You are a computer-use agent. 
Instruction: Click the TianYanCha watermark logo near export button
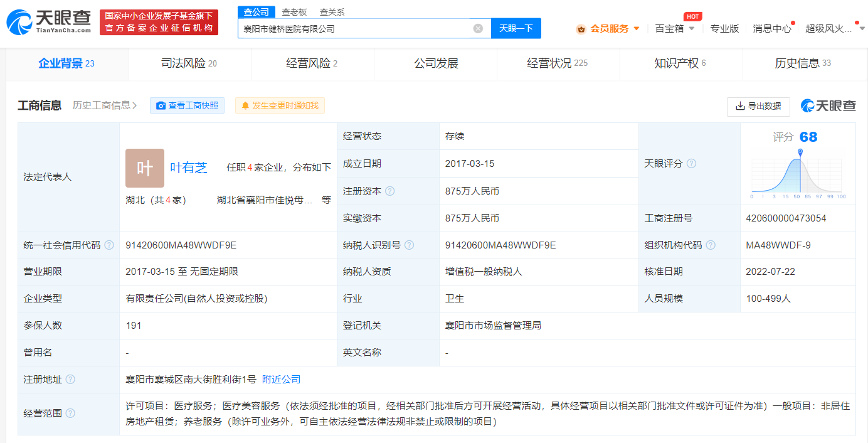[x=828, y=106]
